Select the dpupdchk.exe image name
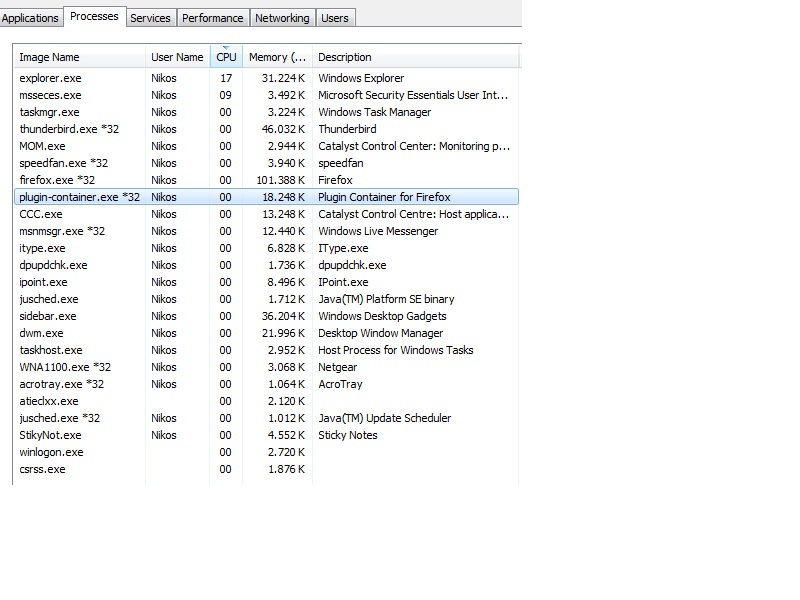This screenshot has height=600, width=800. click(53, 265)
